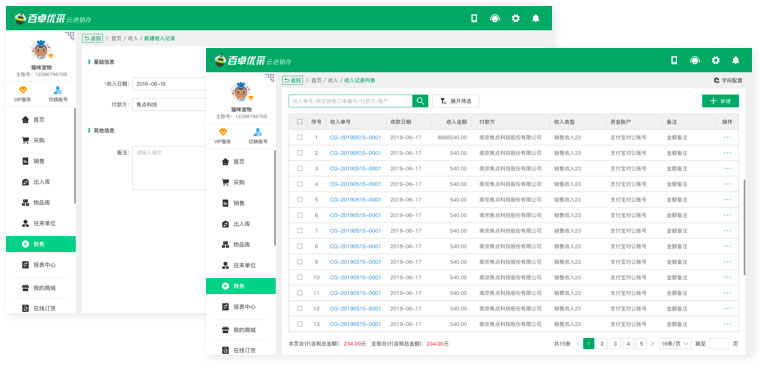Check the checkbox for row 13
Viewport: 762px width, 365px height.
click(299, 324)
